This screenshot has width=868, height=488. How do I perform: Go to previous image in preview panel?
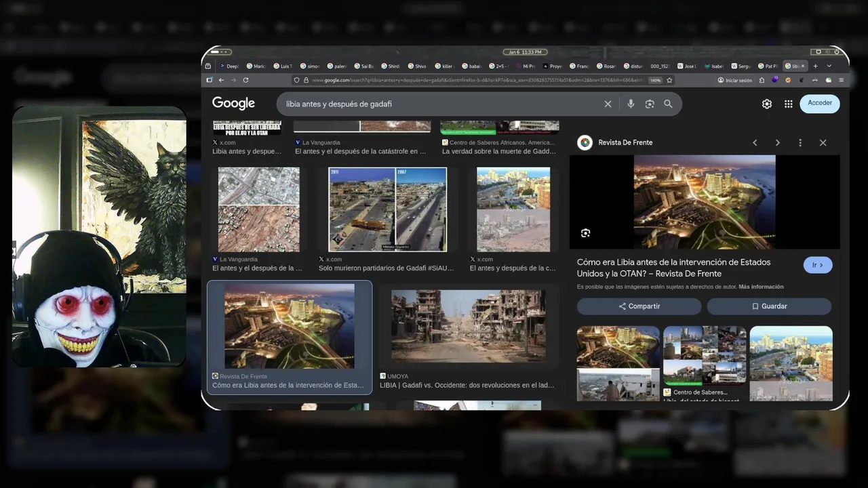click(755, 142)
